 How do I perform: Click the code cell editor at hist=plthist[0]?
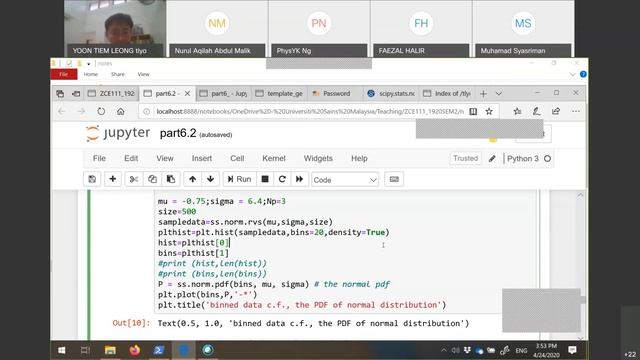(x=194, y=243)
